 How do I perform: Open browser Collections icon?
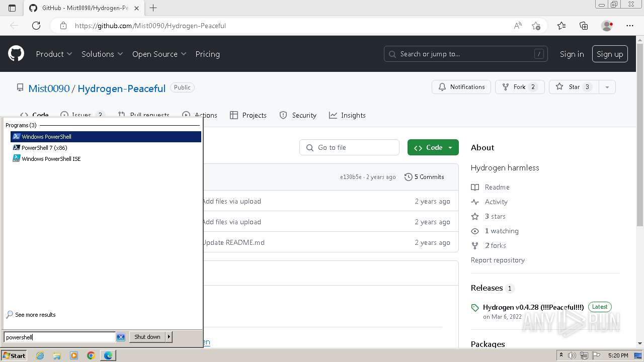(x=584, y=26)
